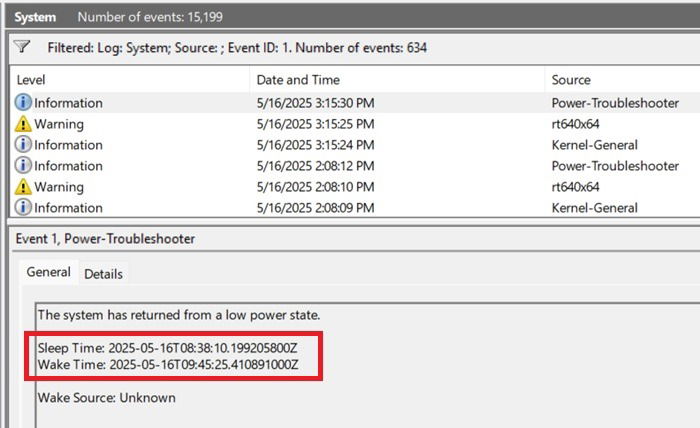This screenshot has width=700, height=428.
Task: Click Power-Troubleshooter source at 2:08:12 PM
Action: (615, 166)
